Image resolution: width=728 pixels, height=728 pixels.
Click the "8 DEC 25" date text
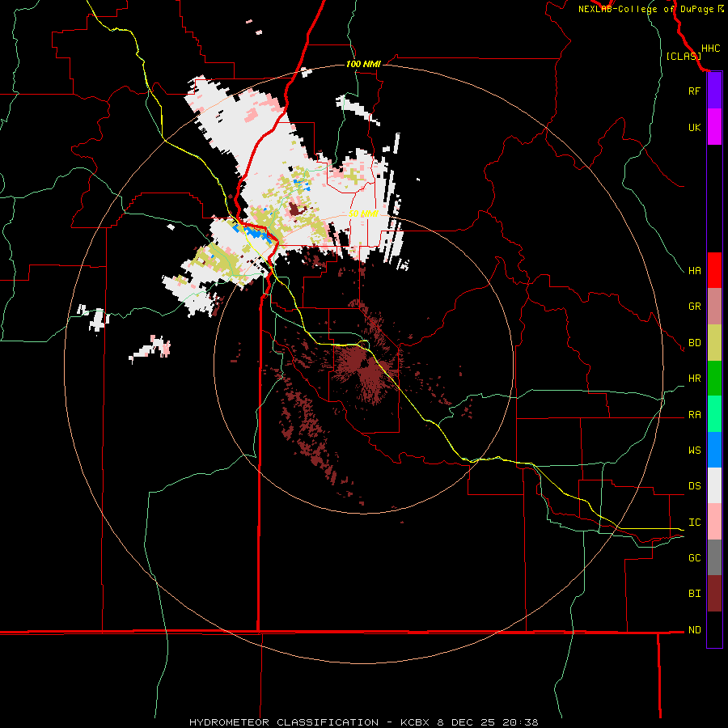pyautogui.click(x=467, y=722)
